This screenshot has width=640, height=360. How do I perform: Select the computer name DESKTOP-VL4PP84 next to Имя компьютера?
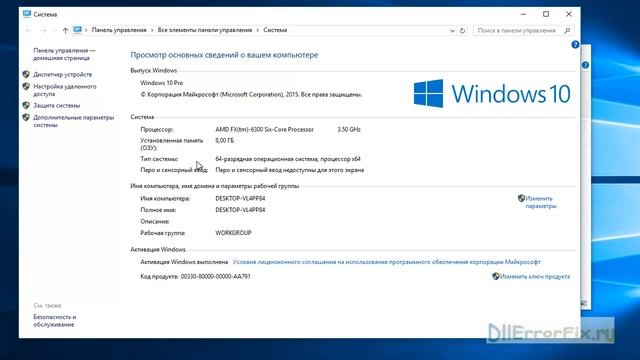[x=240, y=198]
